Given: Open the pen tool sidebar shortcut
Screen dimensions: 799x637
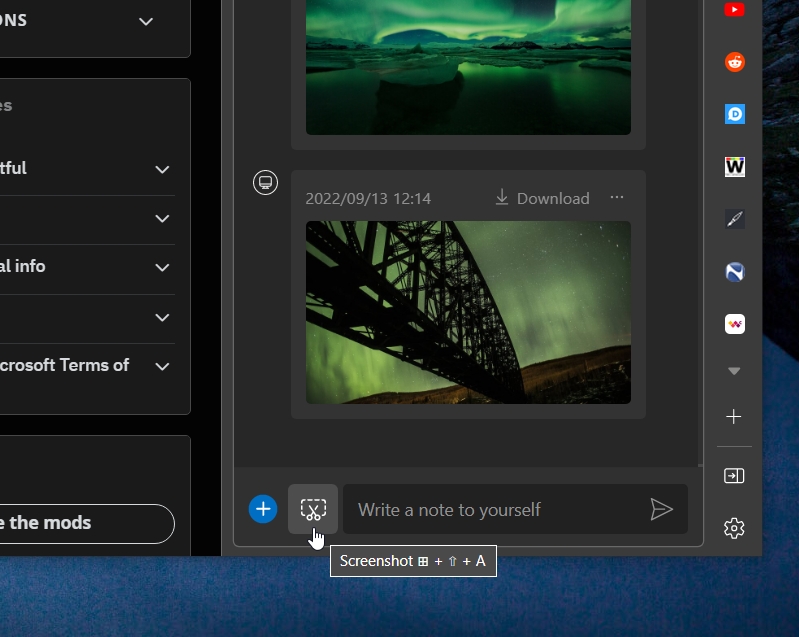Looking at the screenshot, I should click(x=735, y=219).
